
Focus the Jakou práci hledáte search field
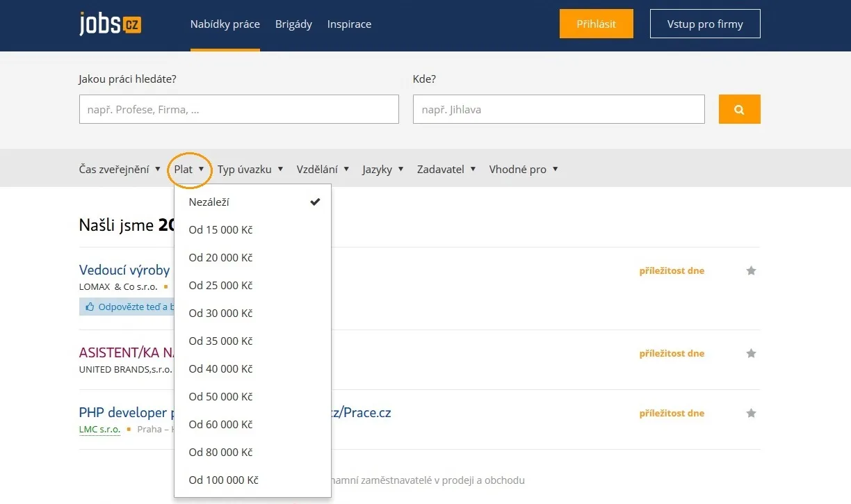pyautogui.click(x=239, y=109)
